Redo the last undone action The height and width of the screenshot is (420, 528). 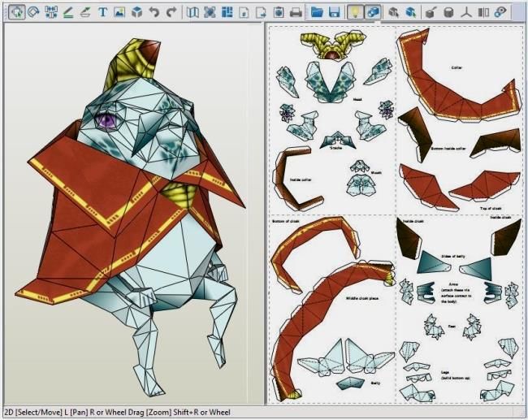(171, 12)
